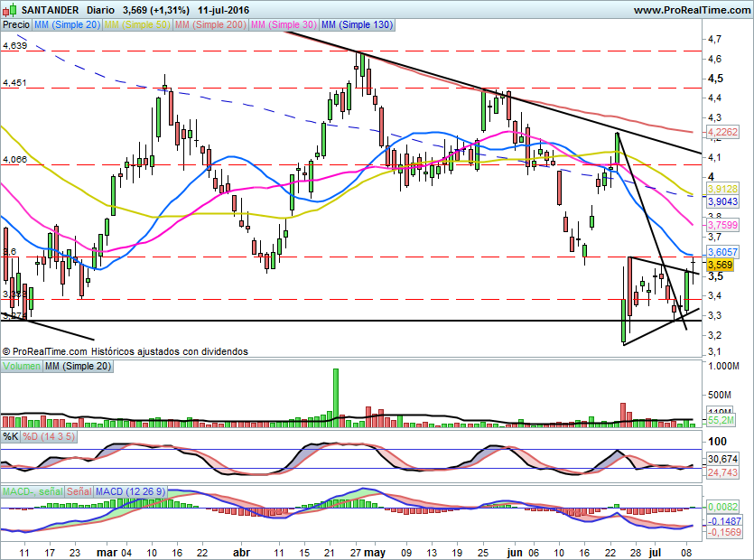Screen dimensions: 754x560
Task: Click the 3,7599 MM30 value tag
Action: click(722, 225)
